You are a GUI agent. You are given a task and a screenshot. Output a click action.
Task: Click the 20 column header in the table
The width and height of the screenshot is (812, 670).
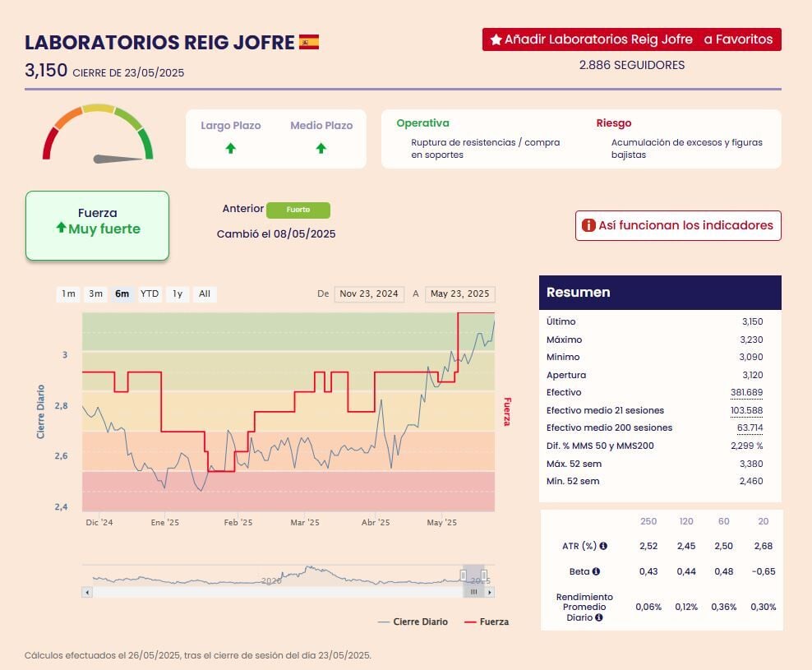tap(764, 521)
